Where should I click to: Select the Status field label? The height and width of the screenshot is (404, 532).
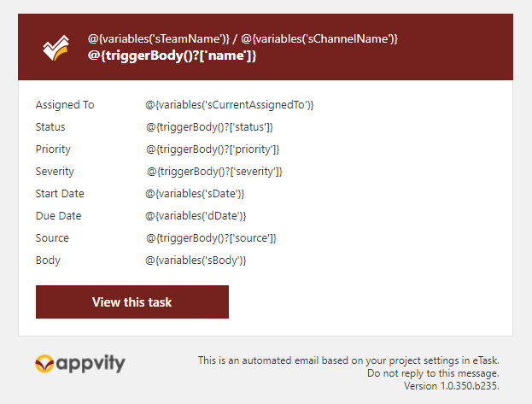point(50,127)
